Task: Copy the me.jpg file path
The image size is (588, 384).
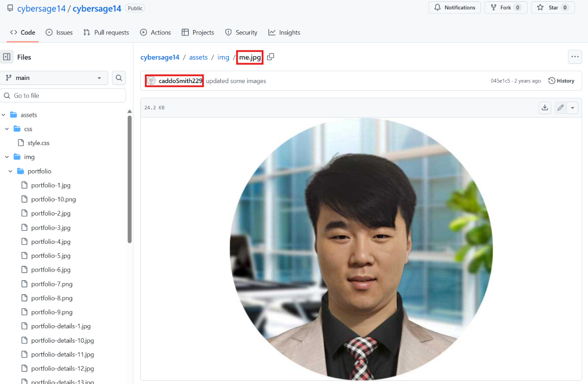Action: coord(270,57)
